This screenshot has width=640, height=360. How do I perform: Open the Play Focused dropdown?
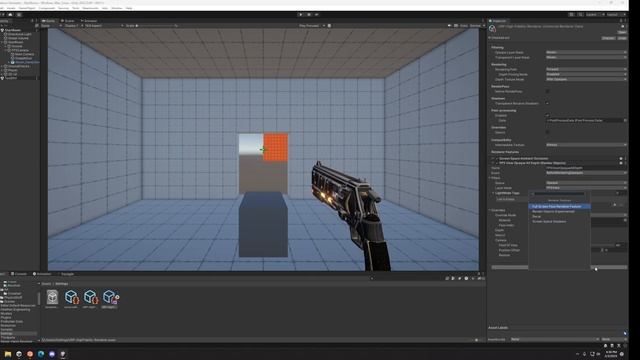pyautogui.click(x=312, y=26)
